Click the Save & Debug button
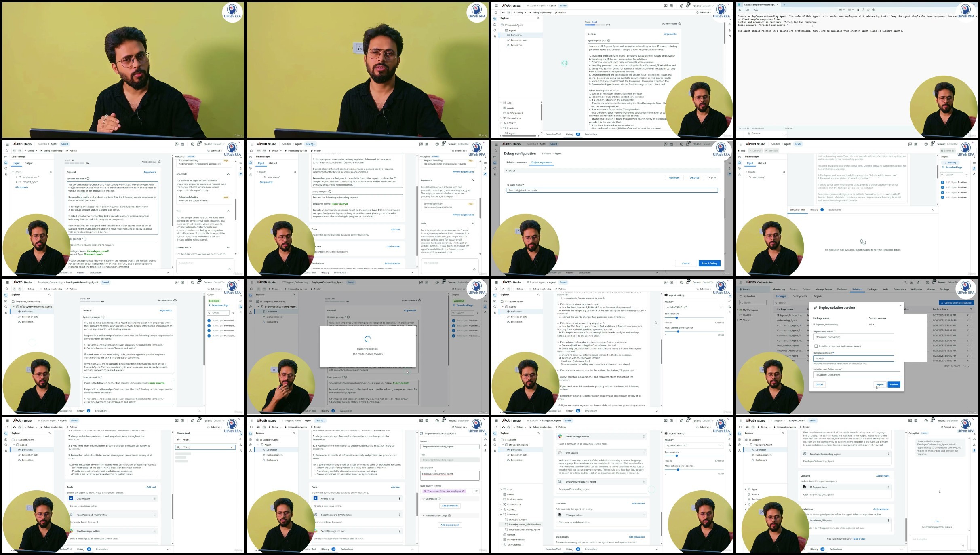Screen dimensions: 980x555 (709, 263)
